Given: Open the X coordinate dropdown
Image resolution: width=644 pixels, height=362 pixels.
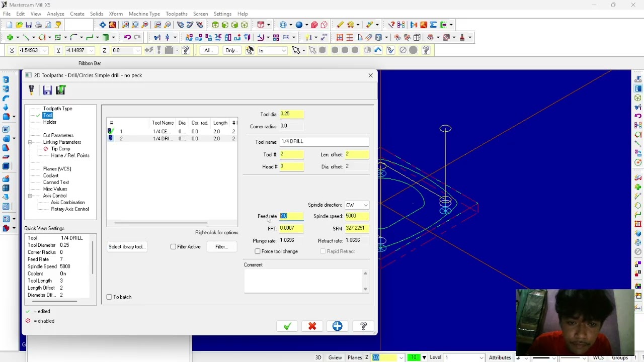Looking at the screenshot, I should [x=45, y=50].
